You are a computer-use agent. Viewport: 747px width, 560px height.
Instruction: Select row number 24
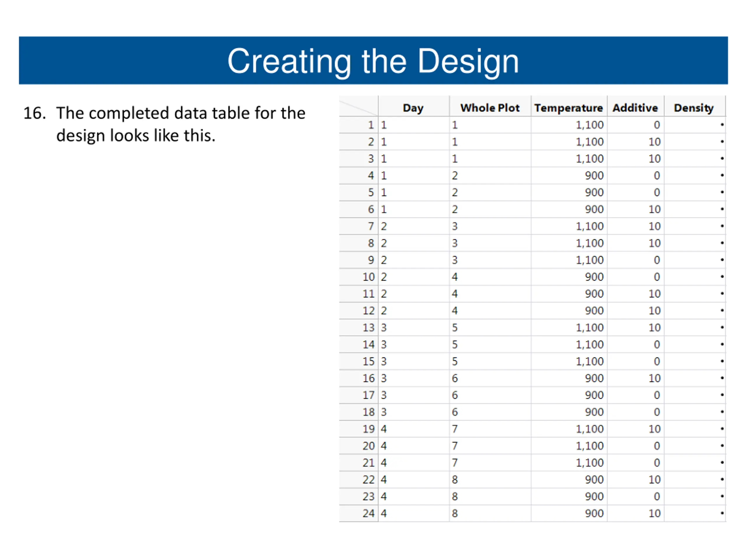pyautogui.click(x=359, y=513)
